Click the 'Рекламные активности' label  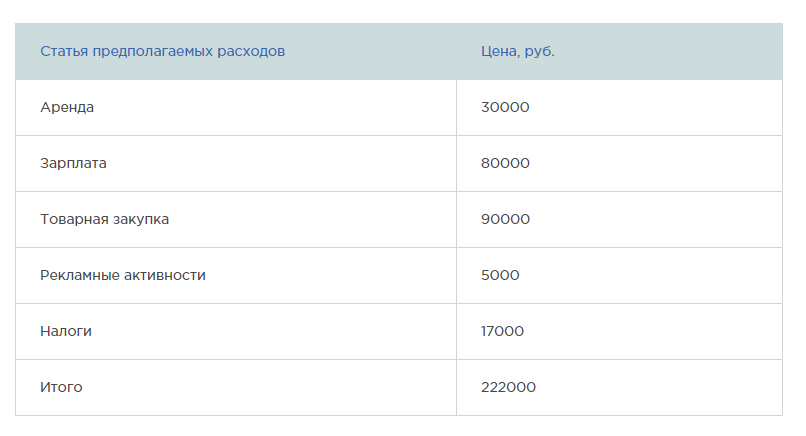click(123, 276)
